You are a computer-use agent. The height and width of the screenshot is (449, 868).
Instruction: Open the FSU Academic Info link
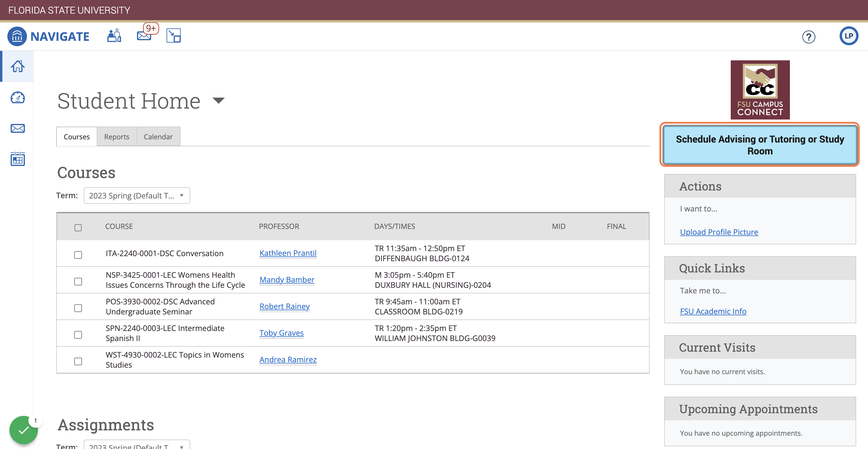click(x=713, y=311)
